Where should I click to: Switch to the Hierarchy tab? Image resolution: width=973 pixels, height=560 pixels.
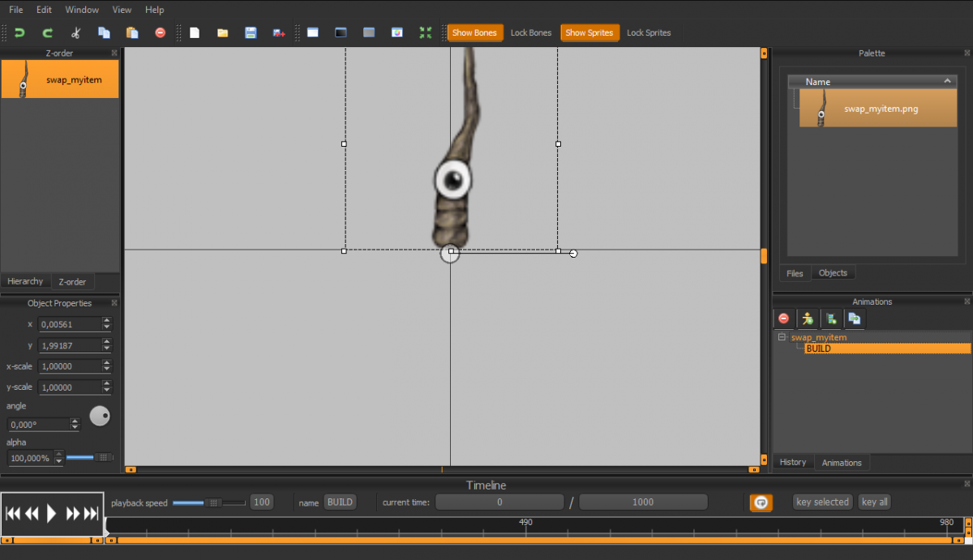click(x=25, y=281)
